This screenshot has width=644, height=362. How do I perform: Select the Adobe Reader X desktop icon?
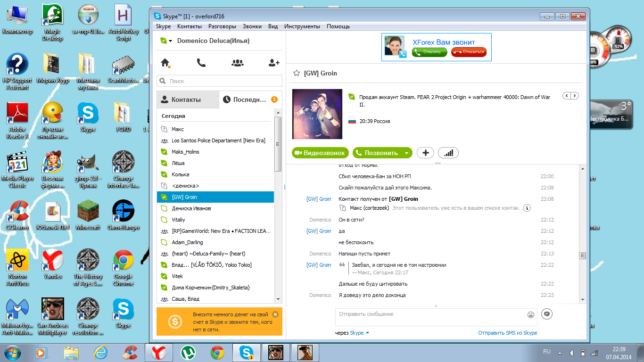[x=17, y=121]
